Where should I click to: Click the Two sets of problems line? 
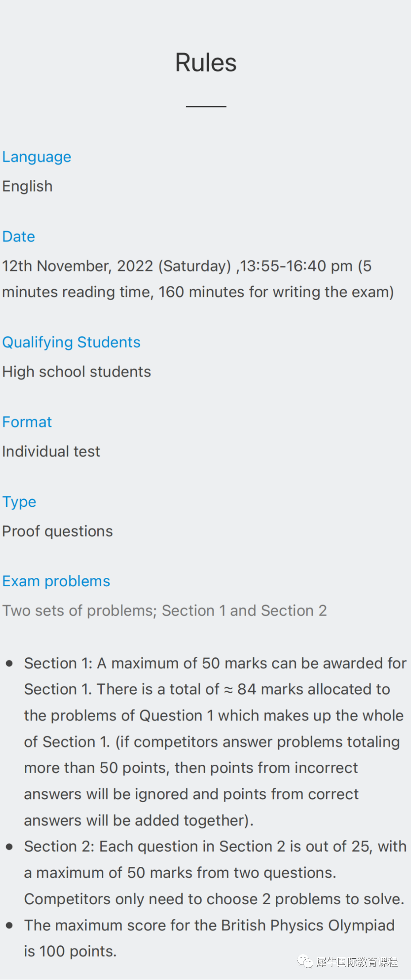tap(164, 611)
